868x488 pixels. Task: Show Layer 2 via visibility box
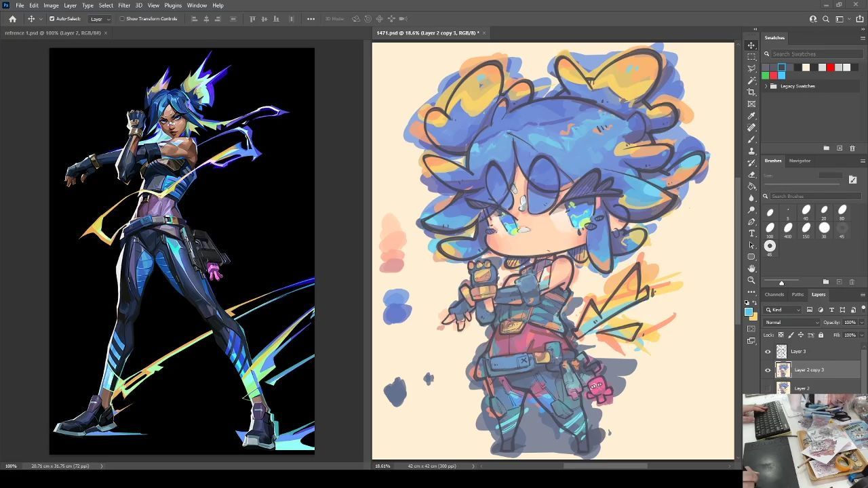click(x=768, y=388)
